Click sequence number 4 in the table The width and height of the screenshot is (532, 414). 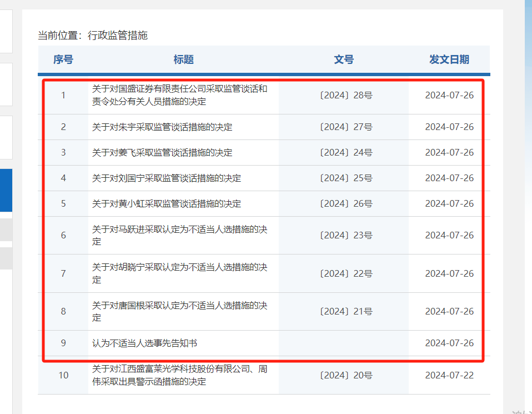tap(63, 178)
